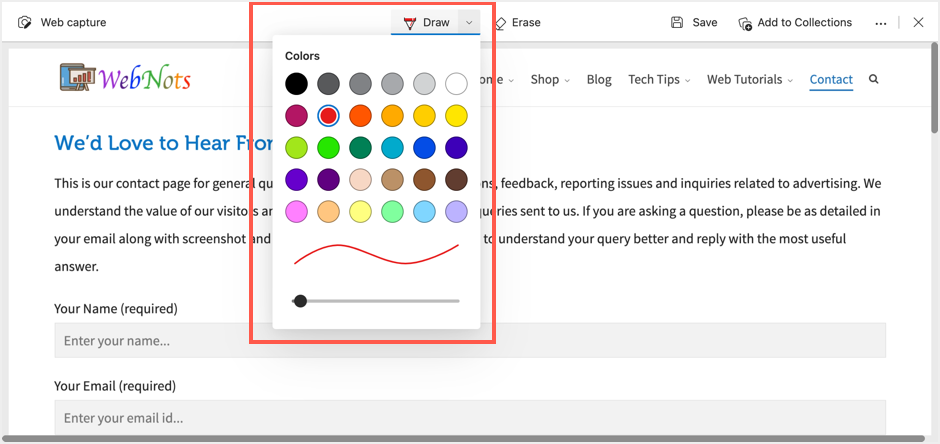This screenshot has height=444, width=940.
Task: Expand the Web Tutorials menu
Action: click(750, 80)
